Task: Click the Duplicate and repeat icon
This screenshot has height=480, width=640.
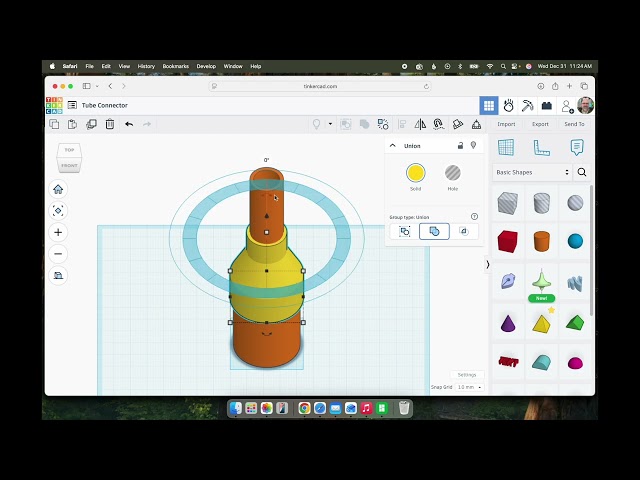Action: click(x=91, y=124)
